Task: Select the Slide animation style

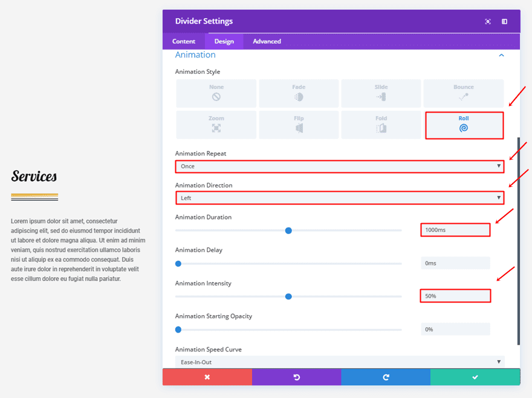Action: click(381, 93)
